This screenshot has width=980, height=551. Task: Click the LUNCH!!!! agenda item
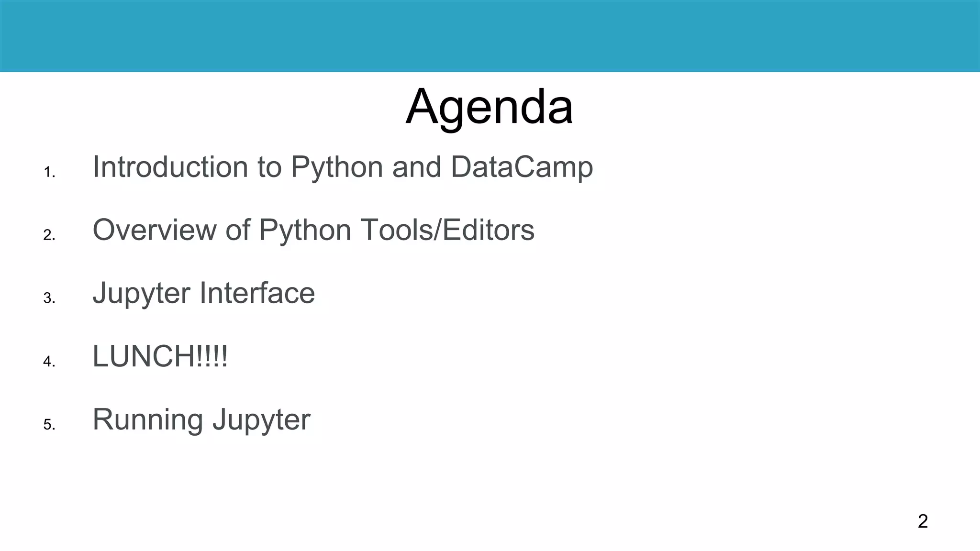click(x=160, y=356)
